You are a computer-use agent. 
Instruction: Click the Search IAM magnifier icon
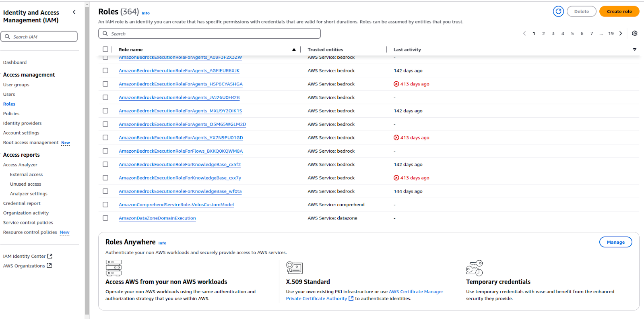[7, 37]
